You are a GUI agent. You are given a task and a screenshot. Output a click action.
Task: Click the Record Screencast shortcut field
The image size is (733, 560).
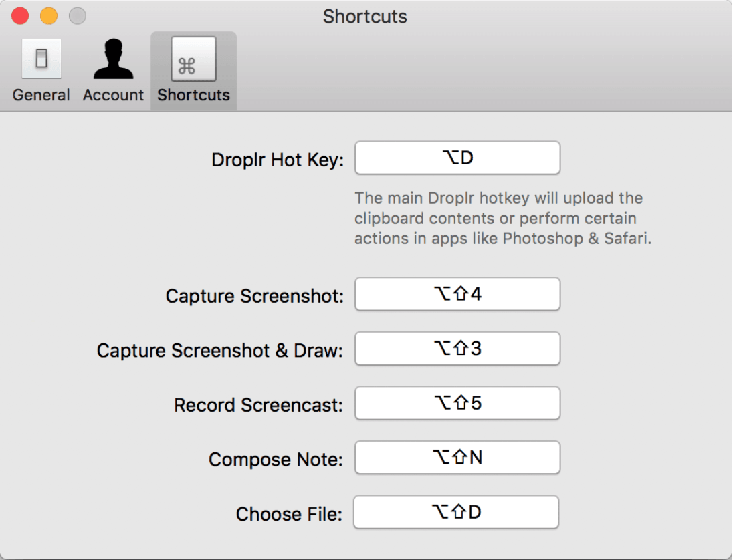coord(457,402)
